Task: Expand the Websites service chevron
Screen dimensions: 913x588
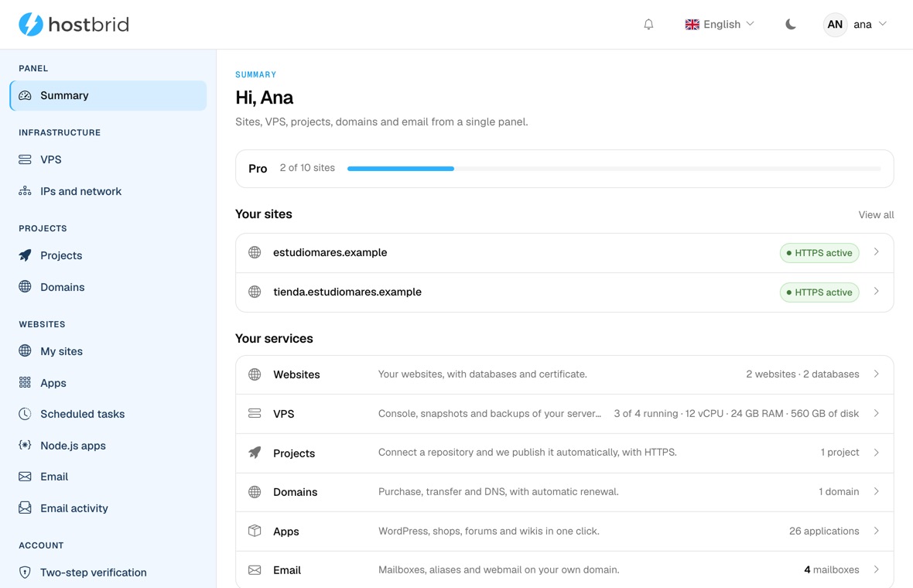Action: coord(877,374)
